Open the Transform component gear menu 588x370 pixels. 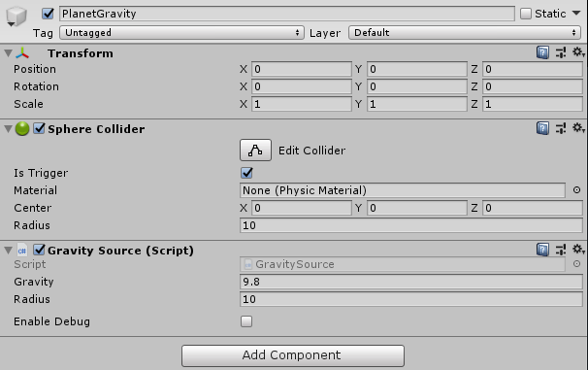pyautogui.click(x=578, y=52)
